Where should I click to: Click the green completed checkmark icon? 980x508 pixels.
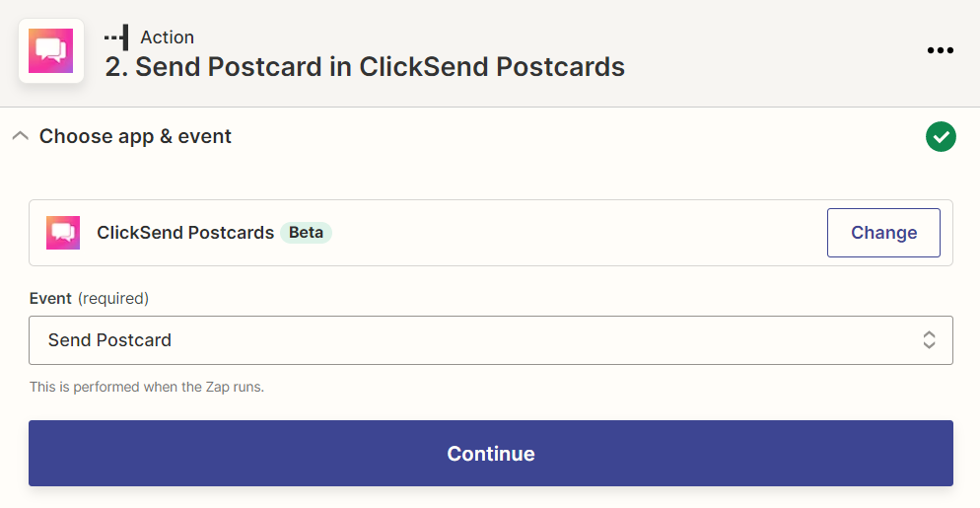[941, 136]
